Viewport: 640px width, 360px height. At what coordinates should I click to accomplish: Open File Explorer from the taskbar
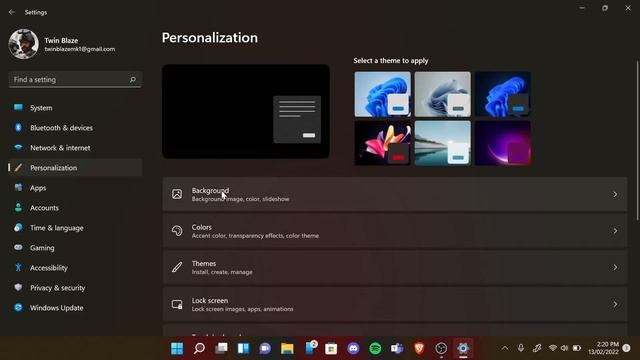pyautogui.click(x=287, y=349)
